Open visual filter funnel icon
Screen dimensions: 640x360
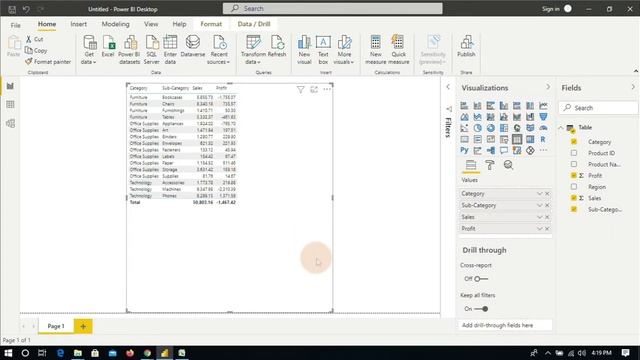[x=300, y=89]
